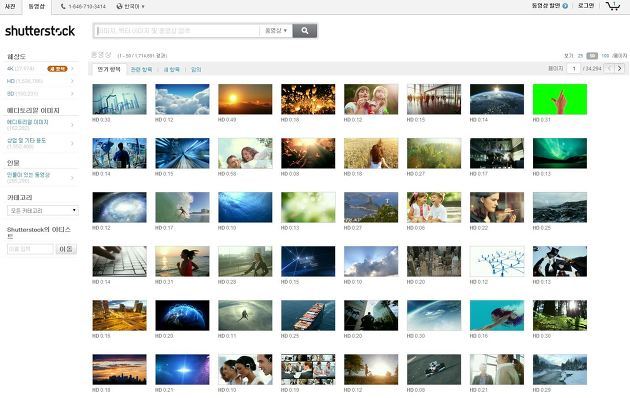This screenshot has width=630, height=398.
Task: Select the 임의 sort tab
Action: click(x=196, y=69)
